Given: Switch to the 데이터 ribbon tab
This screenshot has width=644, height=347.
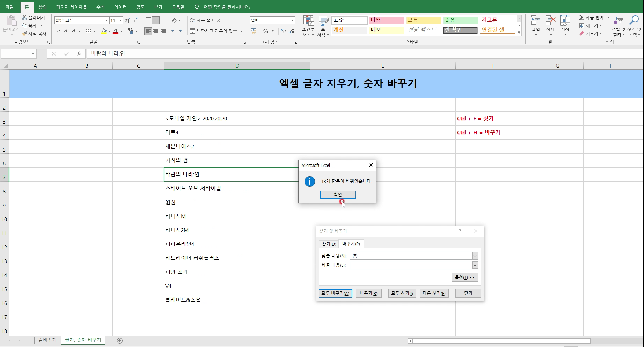Looking at the screenshot, I should point(120,7).
